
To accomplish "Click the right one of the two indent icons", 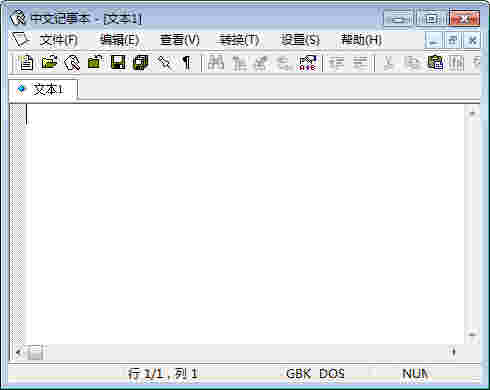I will point(360,63).
